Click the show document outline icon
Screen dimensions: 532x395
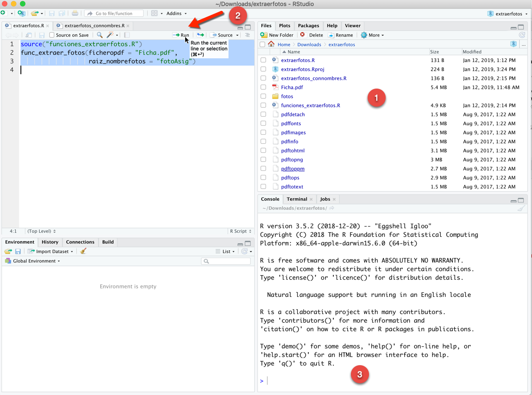point(247,35)
